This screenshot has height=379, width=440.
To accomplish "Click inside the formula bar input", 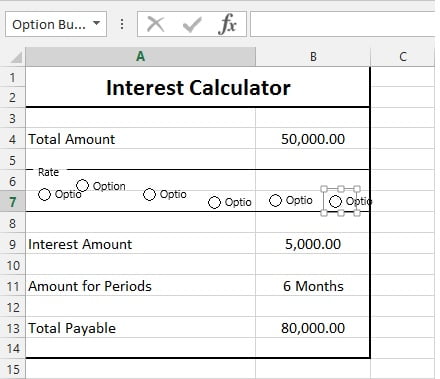I will click(x=342, y=24).
